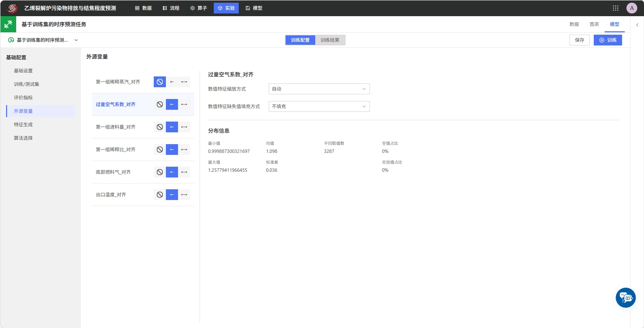Set 第一组进料量_对齐 to bidirectional arrow mode
644x328 pixels.
(x=184, y=127)
